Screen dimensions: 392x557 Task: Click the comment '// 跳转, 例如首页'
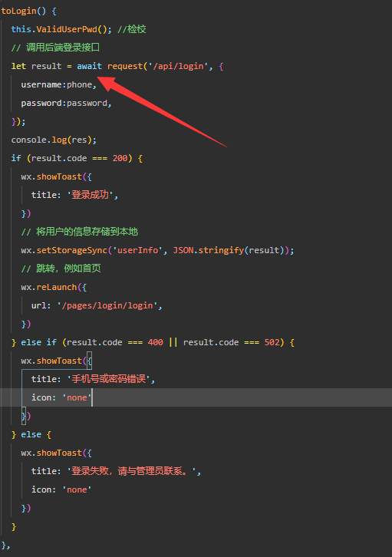click(x=61, y=269)
